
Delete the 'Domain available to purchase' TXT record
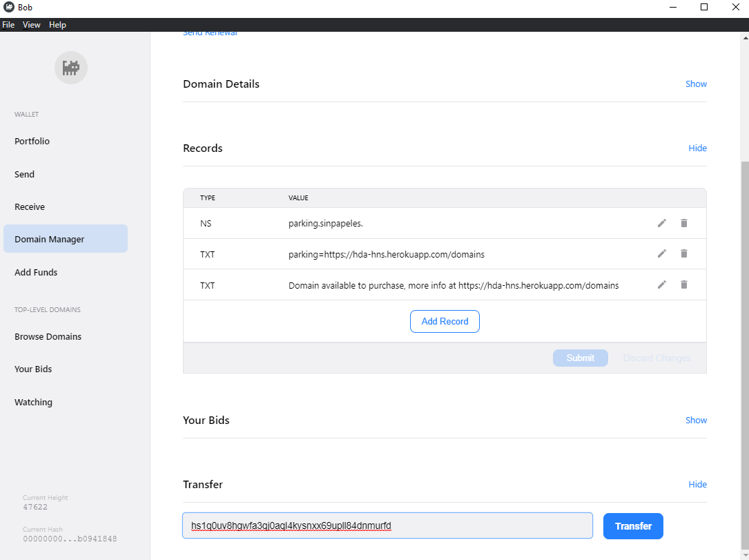coord(684,284)
